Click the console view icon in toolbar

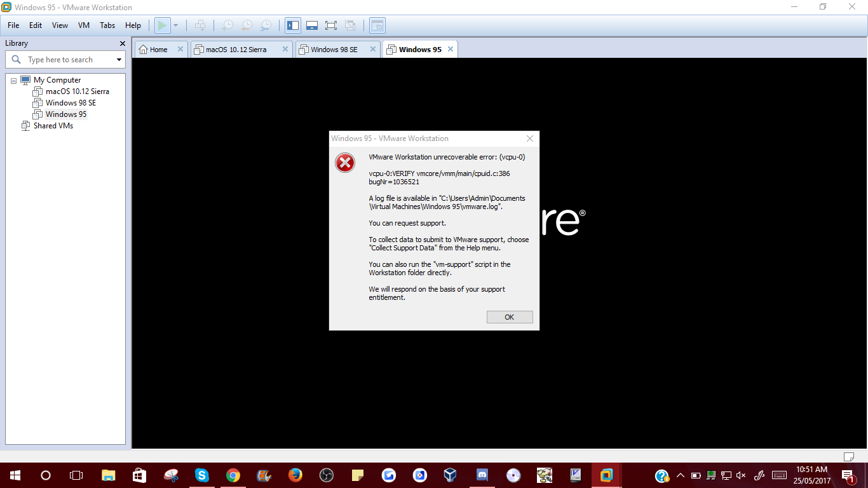point(377,25)
